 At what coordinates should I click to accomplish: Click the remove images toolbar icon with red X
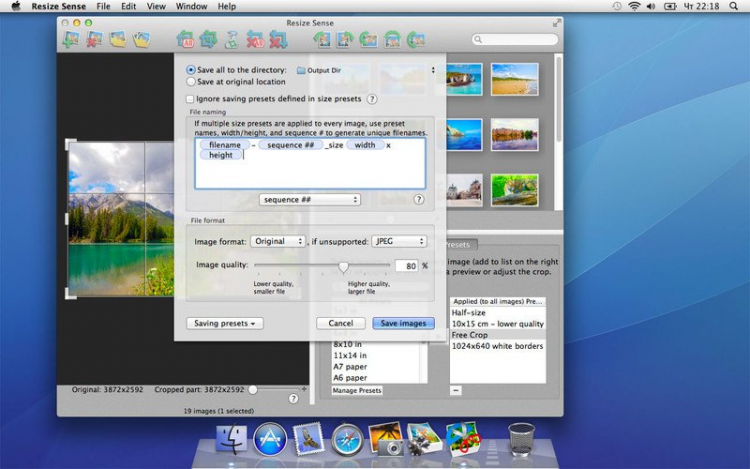[94, 40]
